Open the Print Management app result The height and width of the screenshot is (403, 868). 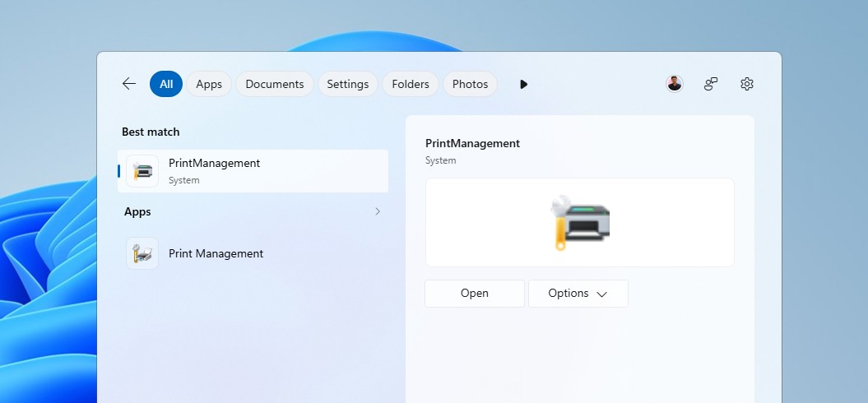[x=253, y=253]
